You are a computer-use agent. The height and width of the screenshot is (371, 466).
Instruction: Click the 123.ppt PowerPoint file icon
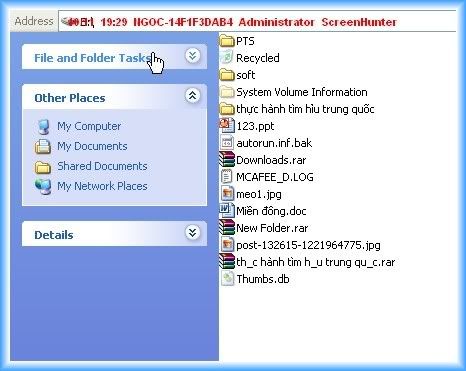click(x=227, y=126)
